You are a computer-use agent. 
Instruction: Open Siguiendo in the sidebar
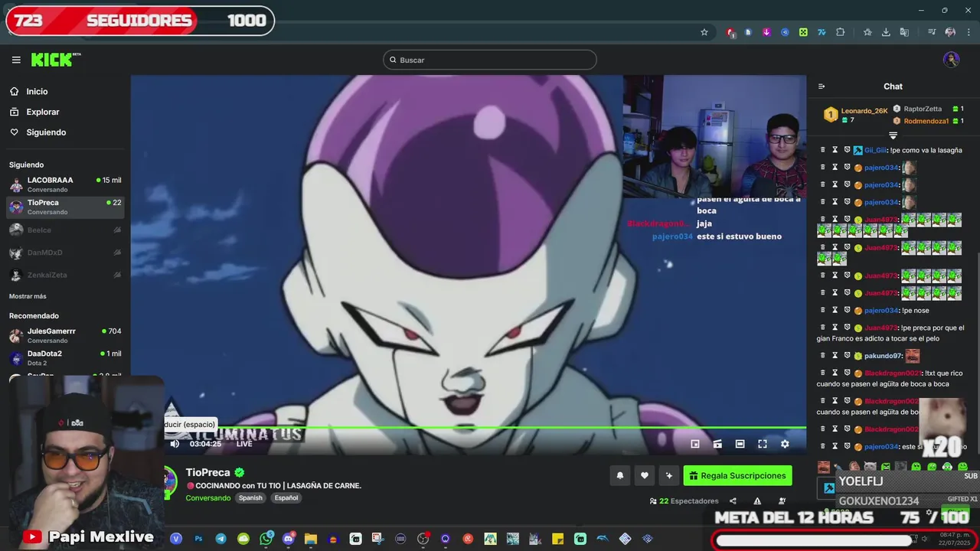[46, 132]
